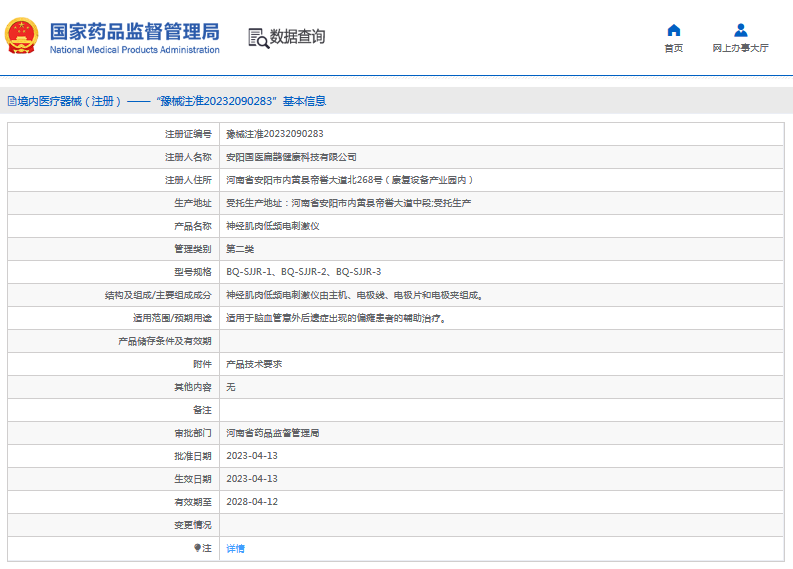This screenshot has height=569, width=793.
Task: Click 产品储存条件及有效期 label
Action: click(x=165, y=341)
